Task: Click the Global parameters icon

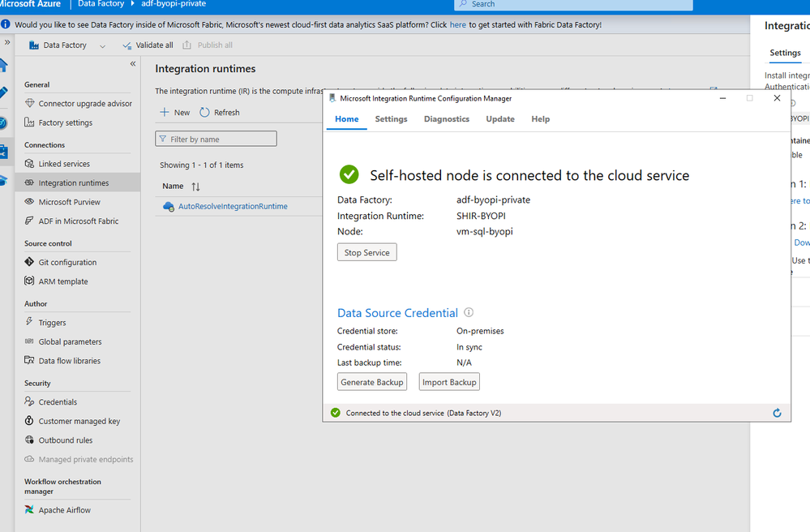Action: pyautogui.click(x=29, y=341)
